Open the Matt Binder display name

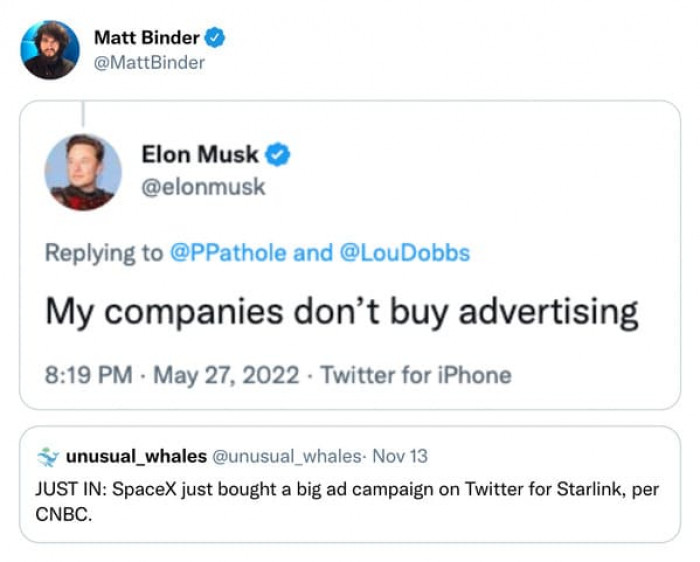(146, 38)
